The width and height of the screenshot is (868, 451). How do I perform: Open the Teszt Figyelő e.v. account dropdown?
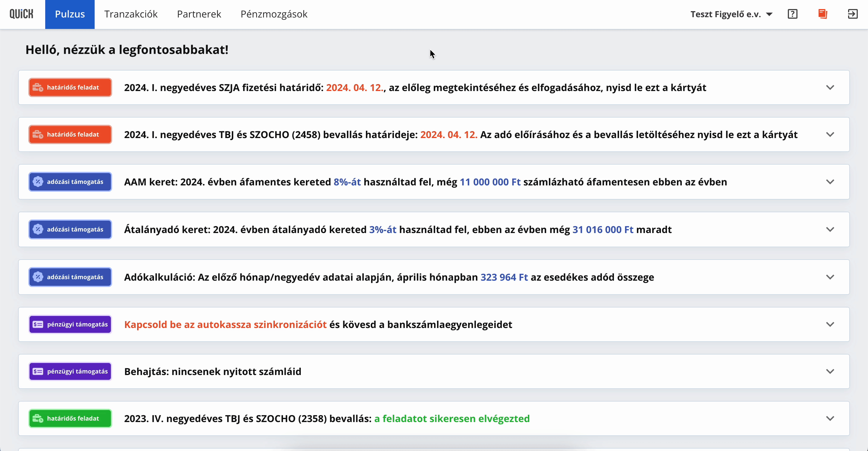pos(731,14)
